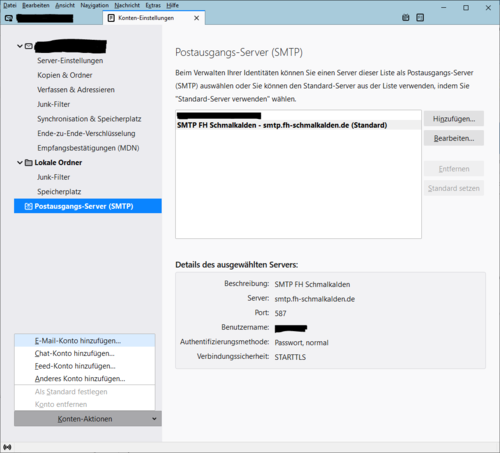Click the account envelope icon in sidebar
Image resolution: width=500 pixels, height=453 pixels.
[29, 46]
